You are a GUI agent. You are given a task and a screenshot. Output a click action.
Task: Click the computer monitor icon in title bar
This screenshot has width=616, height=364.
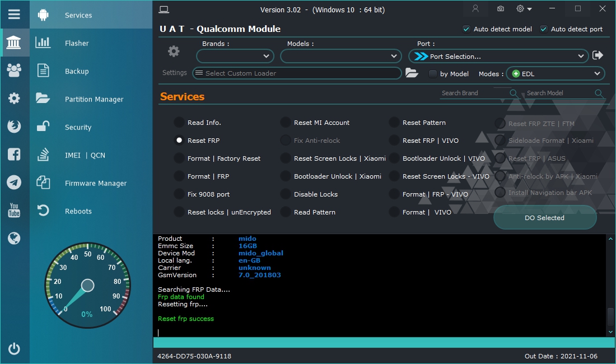pos(164,10)
